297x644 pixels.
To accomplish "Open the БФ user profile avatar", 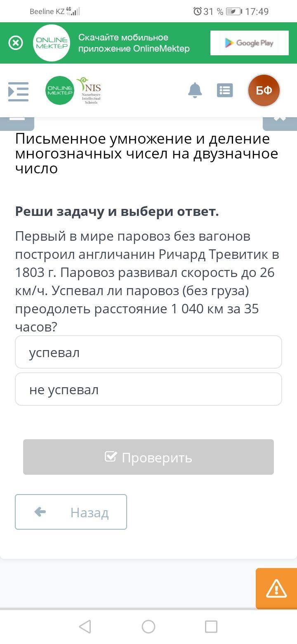I will 264,90.
